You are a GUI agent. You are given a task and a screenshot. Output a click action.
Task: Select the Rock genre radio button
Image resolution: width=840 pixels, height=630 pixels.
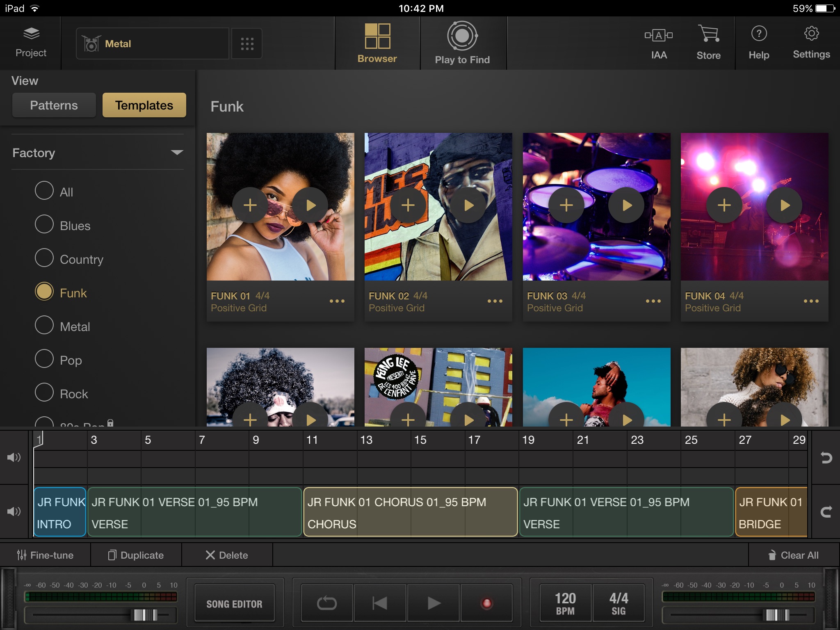pyautogui.click(x=44, y=393)
